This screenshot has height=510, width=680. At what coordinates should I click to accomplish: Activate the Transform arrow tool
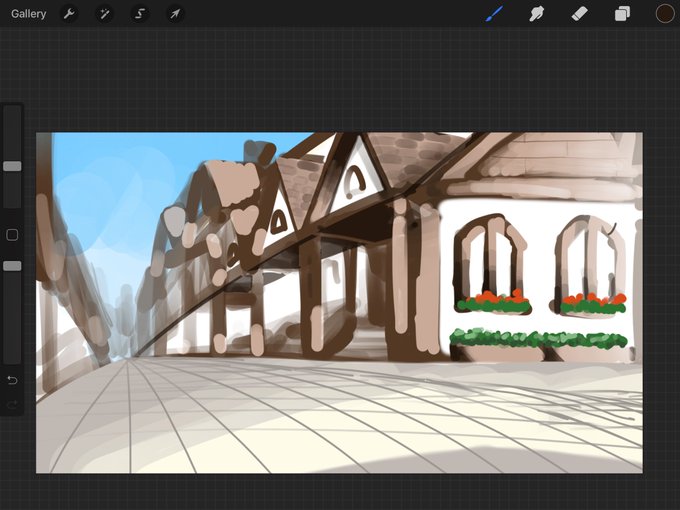point(175,14)
